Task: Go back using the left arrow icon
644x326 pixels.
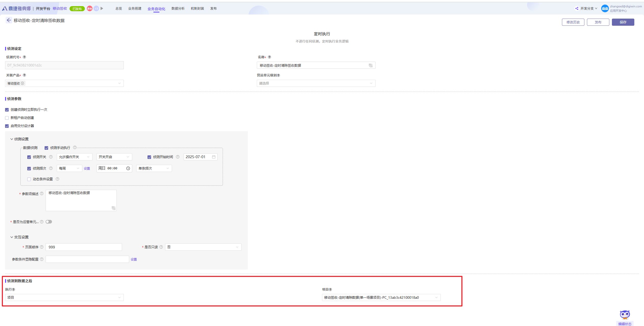Action: tap(9, 20)
